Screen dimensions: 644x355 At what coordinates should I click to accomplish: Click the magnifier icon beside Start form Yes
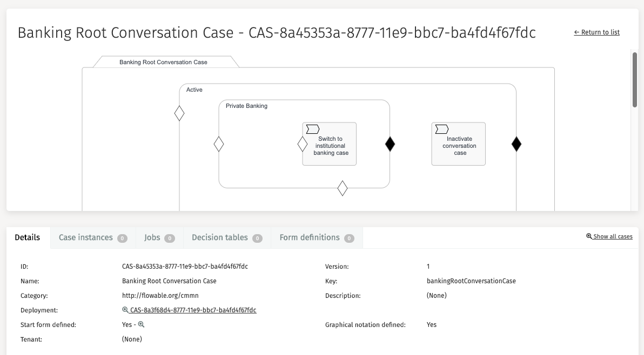click(x=142, y=325)
